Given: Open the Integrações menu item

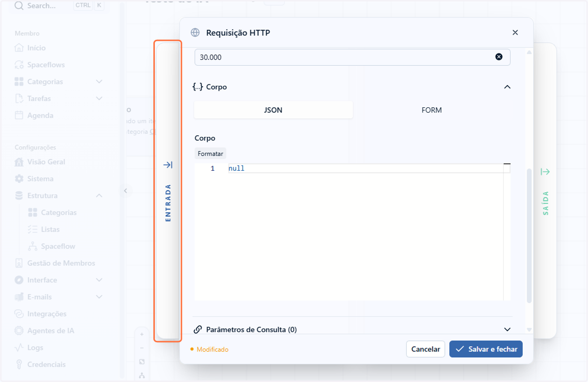Looking at the screenshot, I should click(x=47, y=314).
